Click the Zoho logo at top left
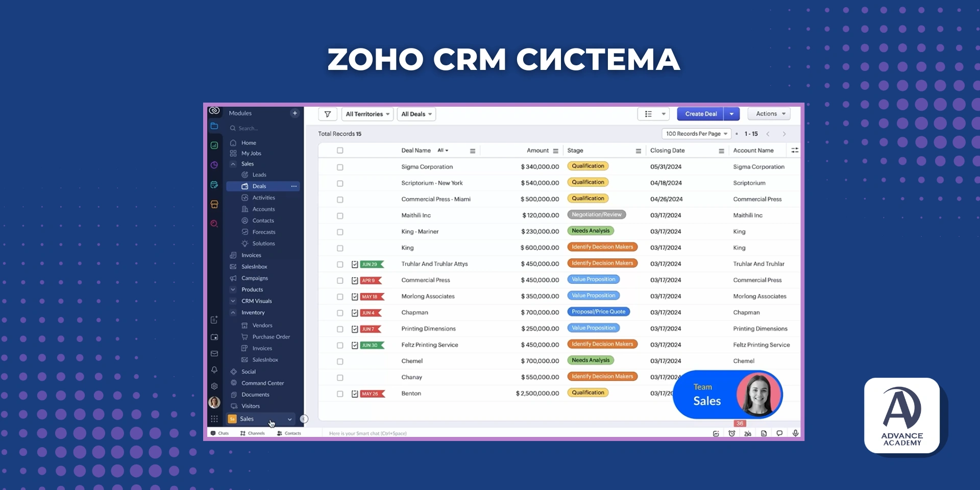This screenshot has height=490, width=980. [214, 111]
